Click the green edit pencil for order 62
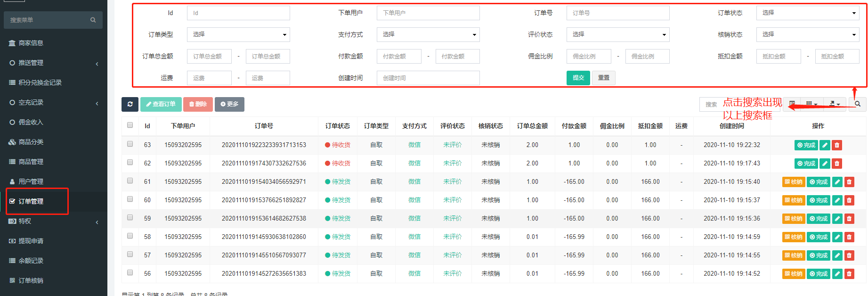The image size is (868, 296). (x=825, y=164)
